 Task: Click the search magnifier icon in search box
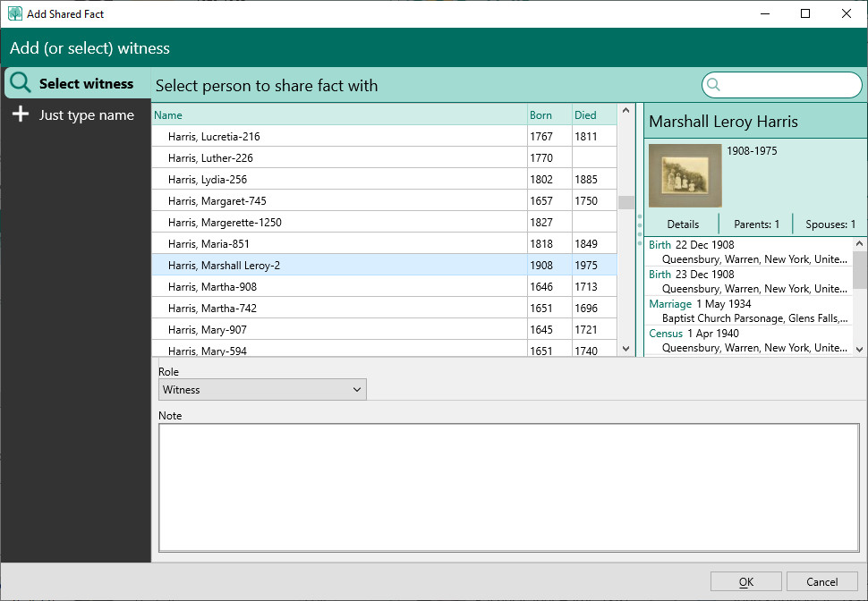pos(714,85)
